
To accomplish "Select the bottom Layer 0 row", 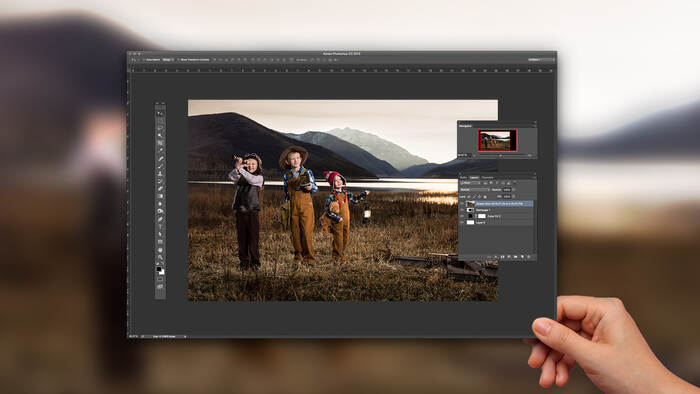I will click(496, 222).
